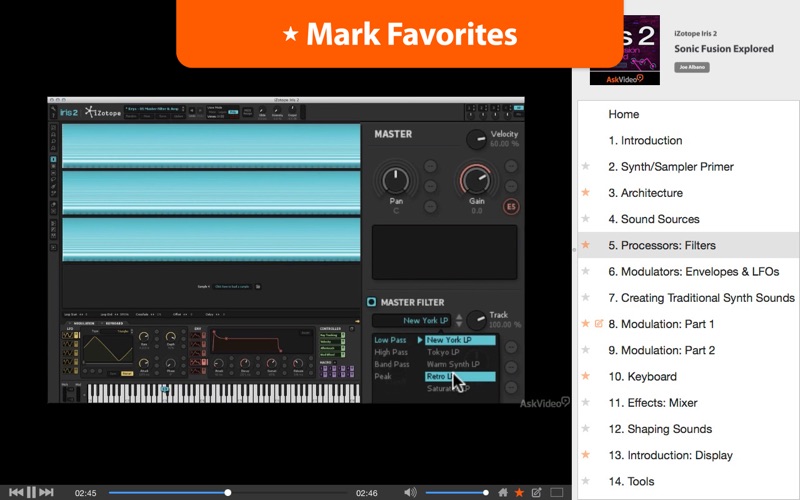This screenshot has width=800, height=500.
Task: Favorite the Shaping Sounds lesson star
Action: 586,429
